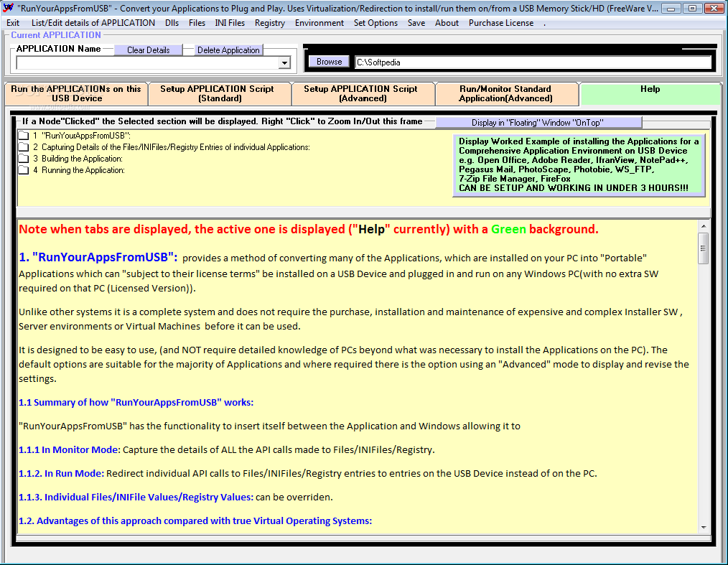Viewport: 728px width, 565px height.
Task: Click the 1.1.2. In Run Mode heading
Action: coord(61,474)
